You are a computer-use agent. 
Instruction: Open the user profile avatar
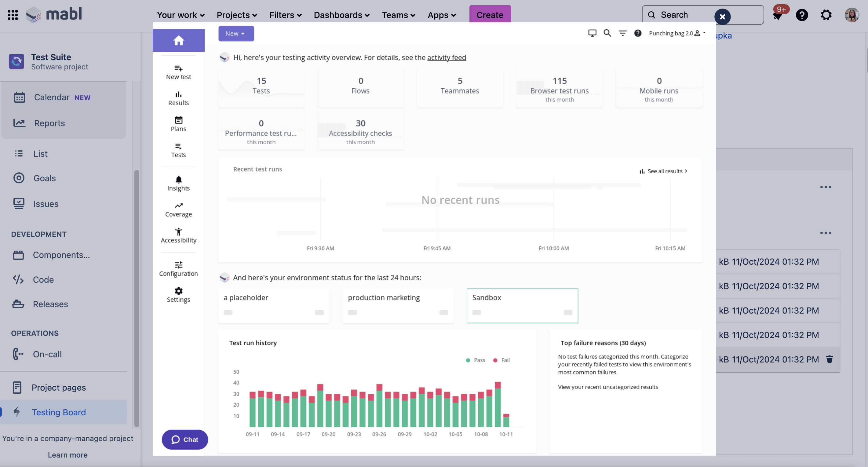click(x=852, y=15)
